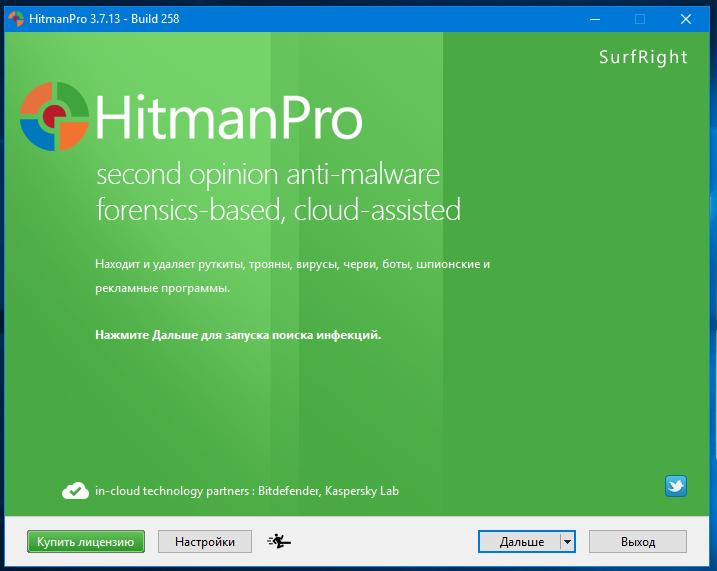
Task: Click the Дальше button to start scan
Action: [x=520, y=542]
